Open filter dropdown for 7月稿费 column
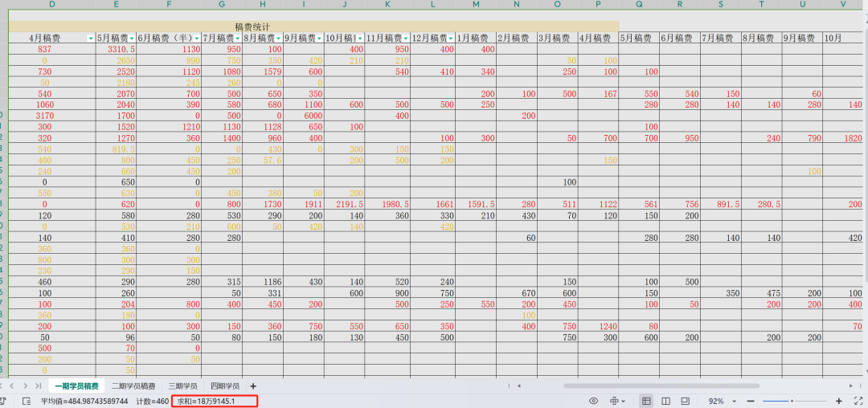 point(238,38)
